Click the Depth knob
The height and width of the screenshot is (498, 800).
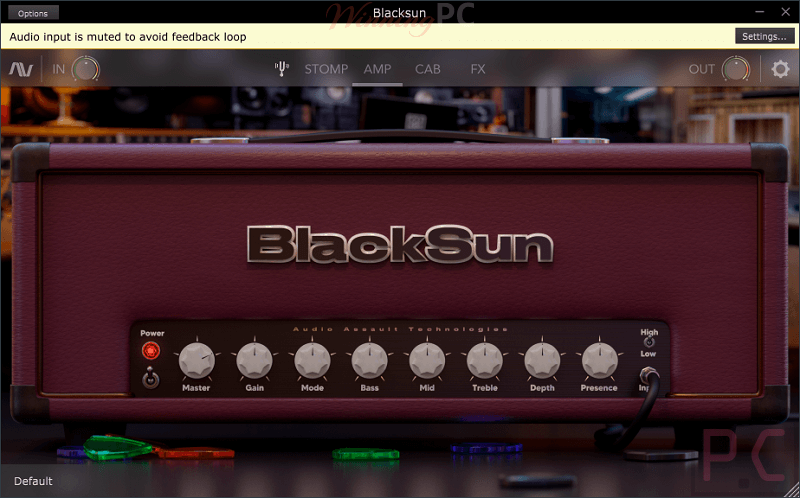[x=542, y=361]
